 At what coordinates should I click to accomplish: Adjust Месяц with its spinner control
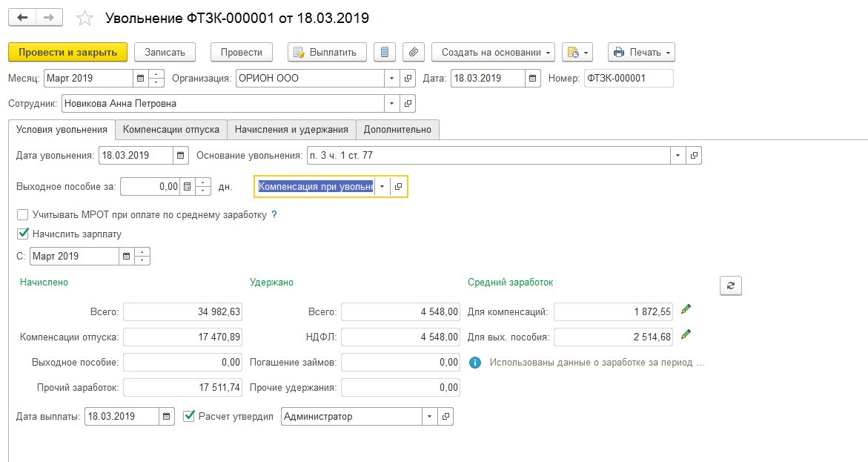pos(156,78)
